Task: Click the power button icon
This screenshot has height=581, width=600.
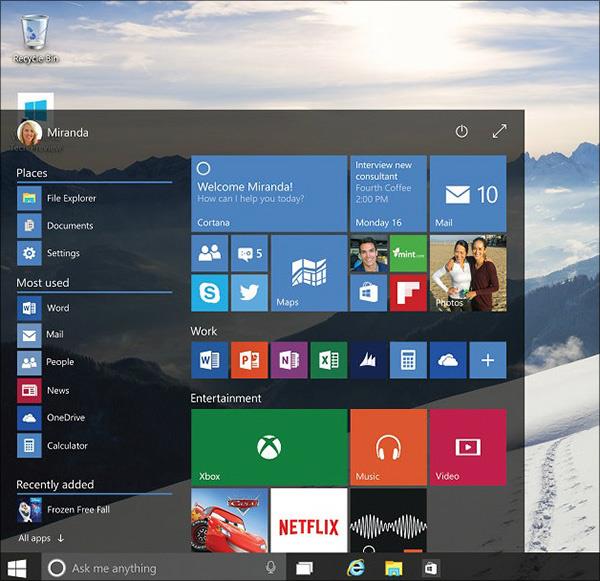Action: tap(461, 131)
